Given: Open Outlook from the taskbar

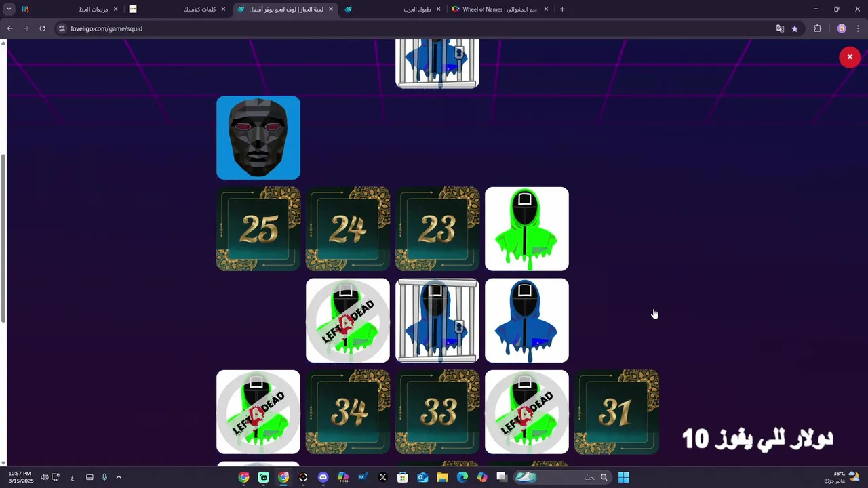Looking at the screenshot, I should [x=422, y=477].
